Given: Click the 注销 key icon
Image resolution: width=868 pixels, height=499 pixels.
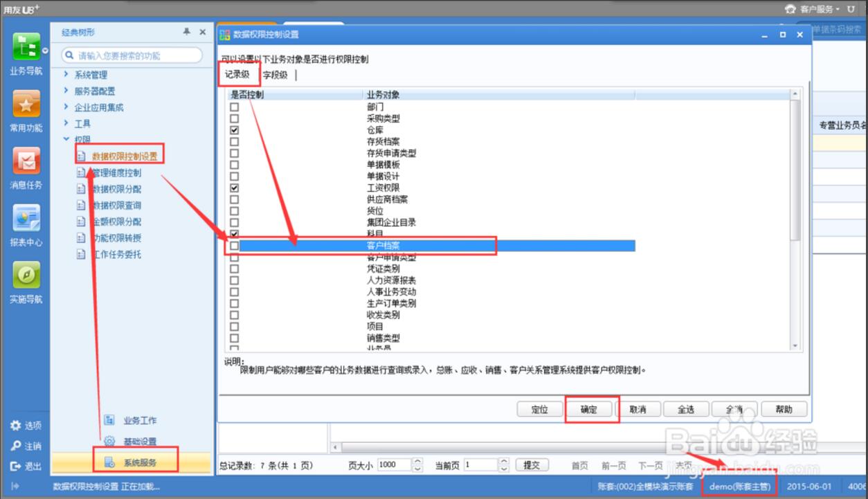Looking at the screenshot, I should tap(15, 446).
